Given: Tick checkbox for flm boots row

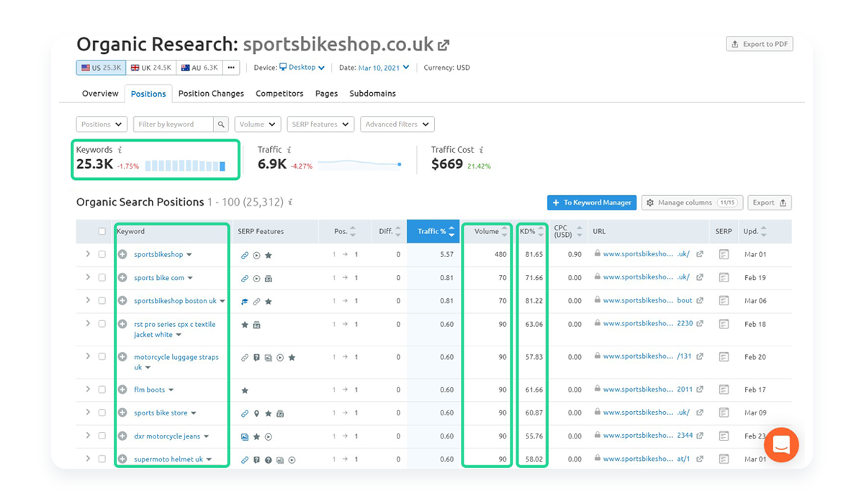Looking at the screenshot, I should (x=102, y=390).
